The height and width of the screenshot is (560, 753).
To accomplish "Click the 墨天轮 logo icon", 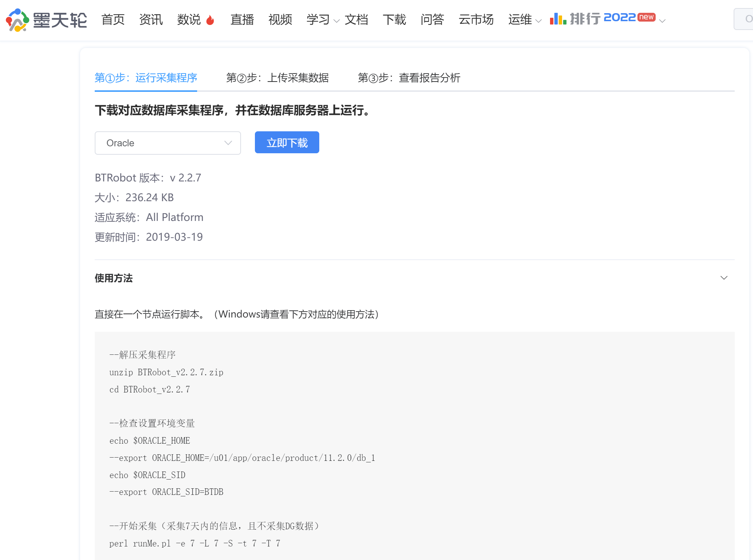I will click(x=17, y=20).
